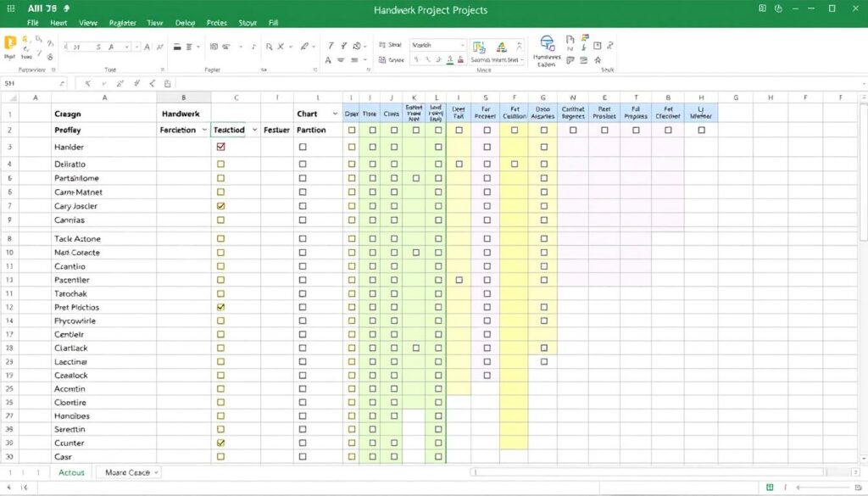Expand the Name Box dropdown arrow
Screen dimensions: 868x496
[62, 84]
